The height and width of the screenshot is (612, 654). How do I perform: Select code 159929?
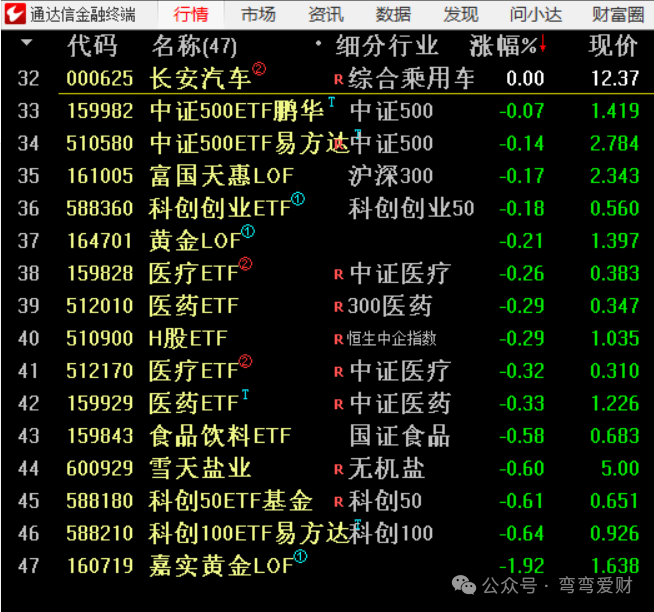[x=100, y=403]
